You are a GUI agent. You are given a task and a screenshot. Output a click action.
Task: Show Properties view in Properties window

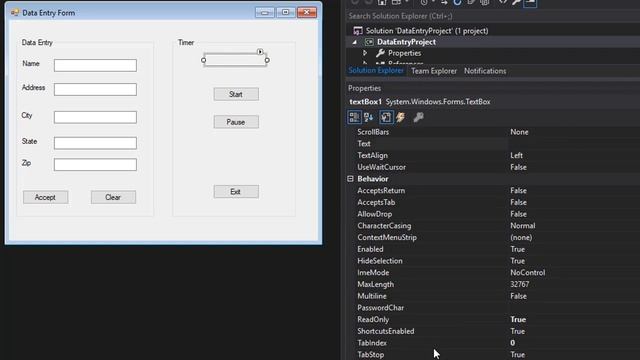pyautogui.click(x=386, y=118)
